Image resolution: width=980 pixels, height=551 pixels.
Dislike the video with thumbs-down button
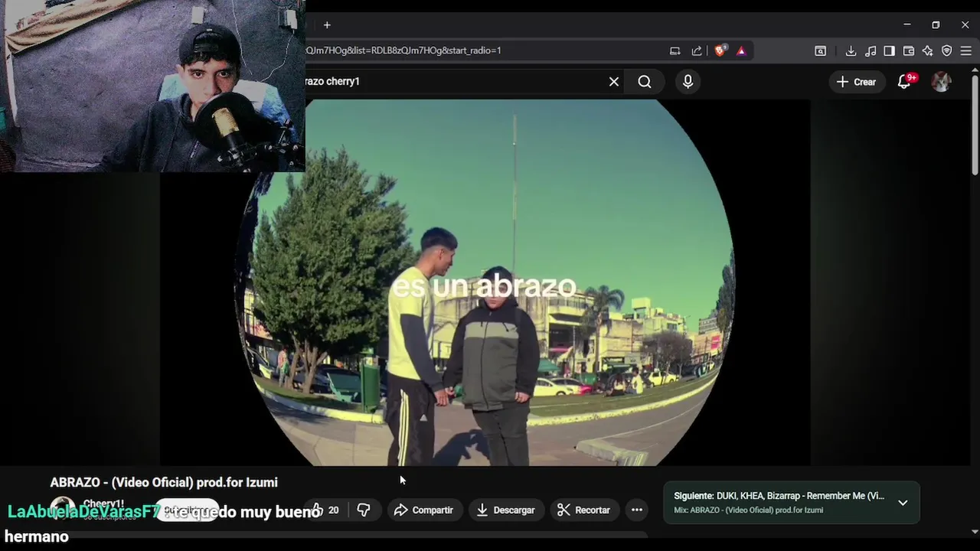(364, 510)
